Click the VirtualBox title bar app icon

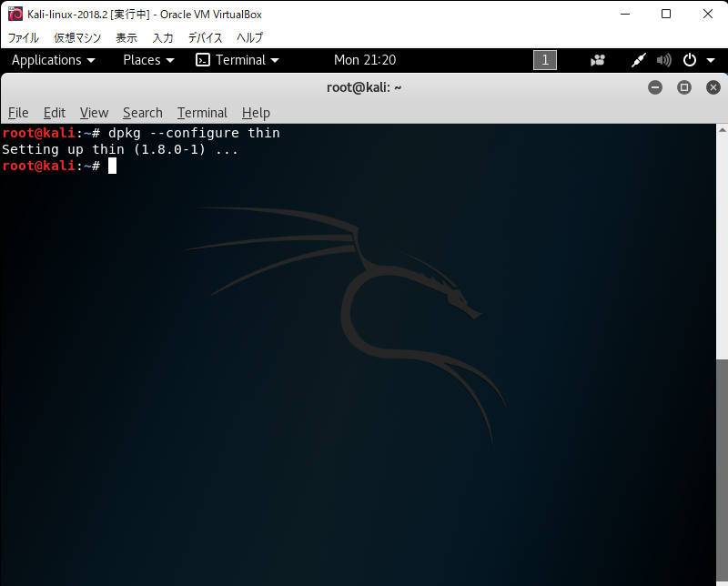tap(15, 14)
